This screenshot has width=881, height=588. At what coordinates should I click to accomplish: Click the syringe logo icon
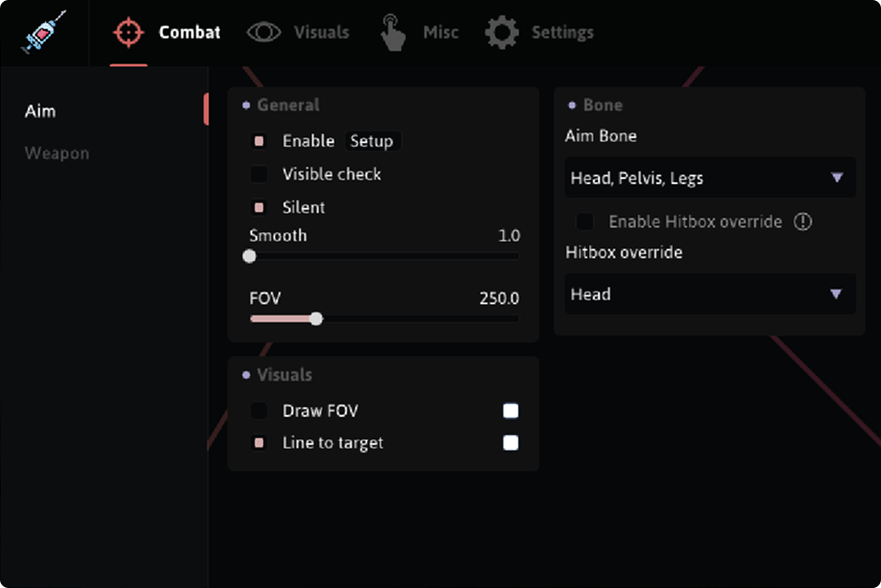(x=43, y=32)
